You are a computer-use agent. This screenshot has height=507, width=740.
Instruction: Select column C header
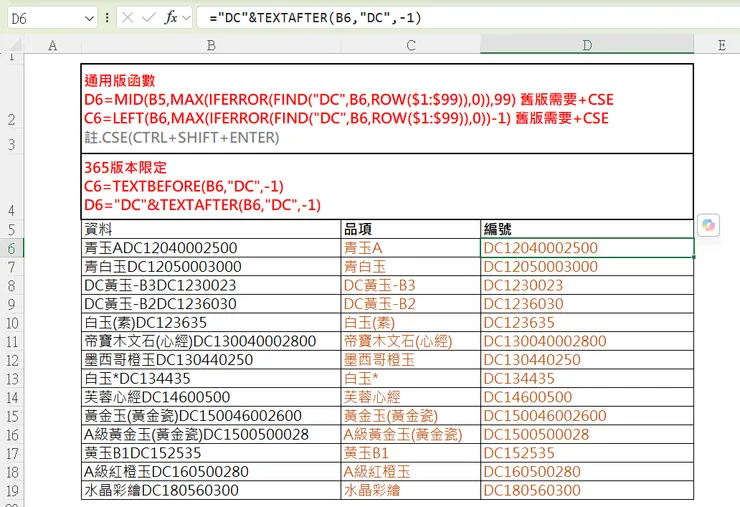[411, 45]
